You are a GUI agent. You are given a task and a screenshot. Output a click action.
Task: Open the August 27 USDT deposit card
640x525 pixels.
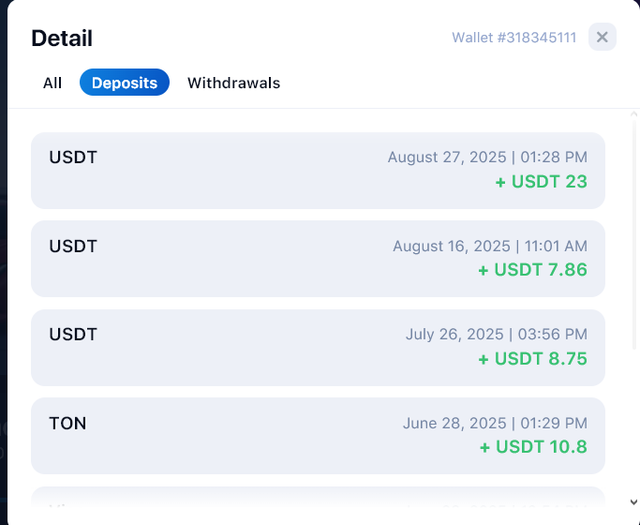point(318,171)
